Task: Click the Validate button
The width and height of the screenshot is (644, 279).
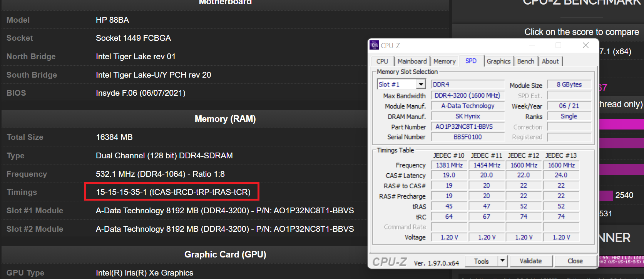Action: 531,261
